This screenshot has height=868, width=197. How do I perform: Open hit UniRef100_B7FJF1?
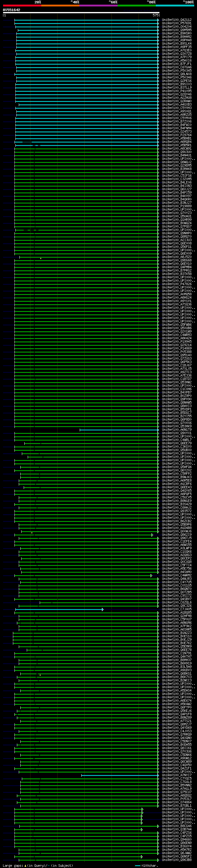point(177,64)
